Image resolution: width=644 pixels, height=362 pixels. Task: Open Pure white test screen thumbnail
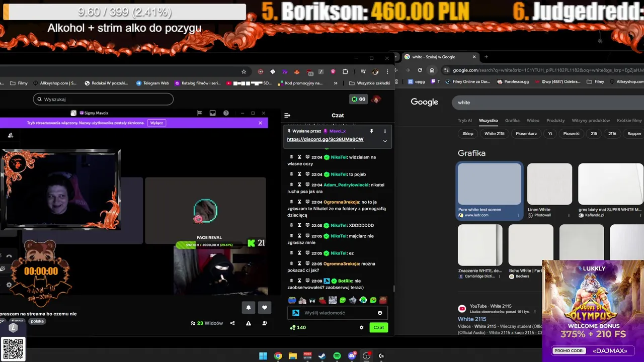[490, 184]
